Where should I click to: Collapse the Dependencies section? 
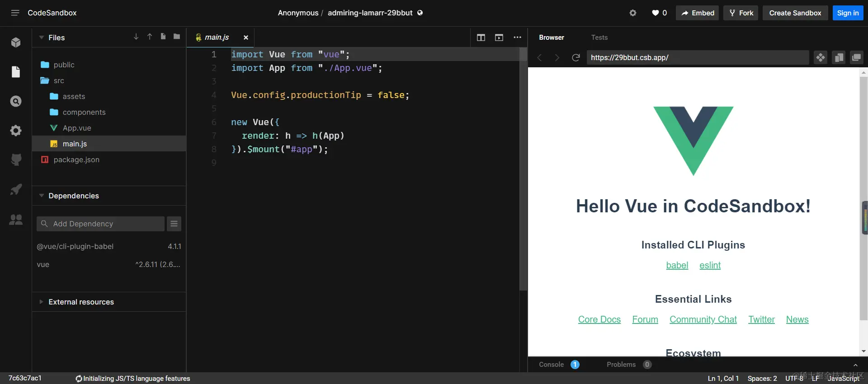coord(42,196)
